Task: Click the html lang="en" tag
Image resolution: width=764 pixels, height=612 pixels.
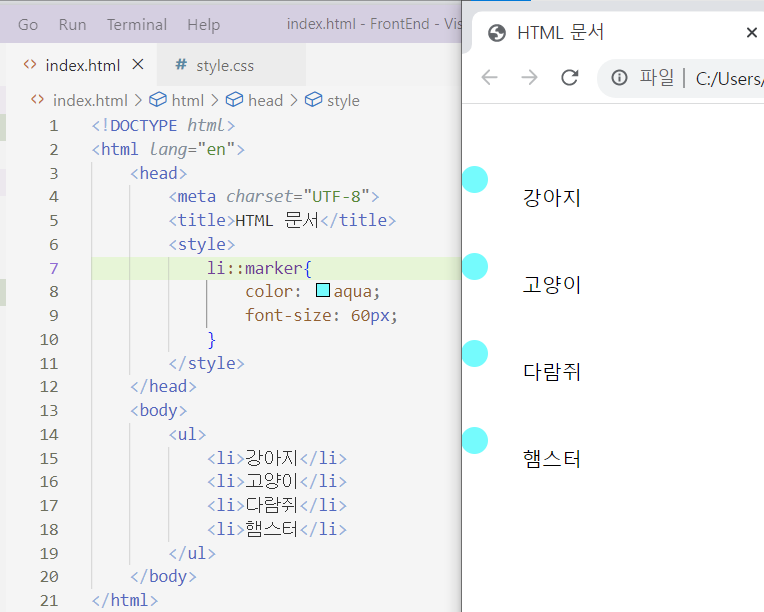Action: [x=168, y=149]
